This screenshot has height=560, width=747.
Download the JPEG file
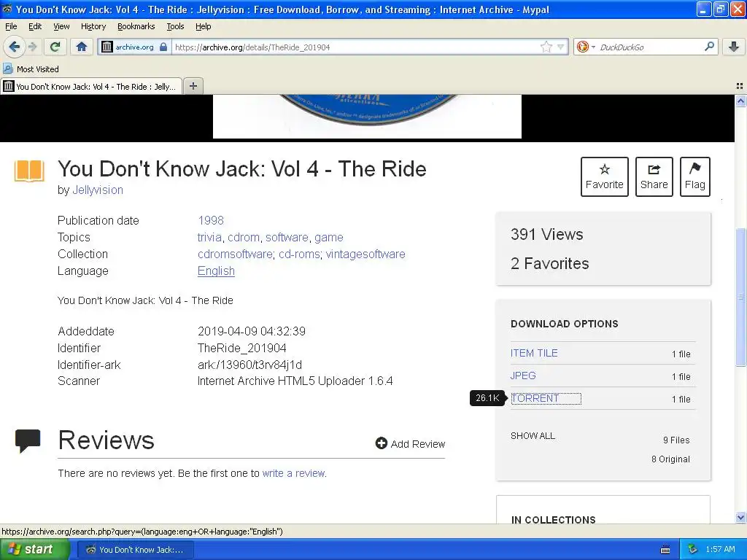click(x=523, y=376)
